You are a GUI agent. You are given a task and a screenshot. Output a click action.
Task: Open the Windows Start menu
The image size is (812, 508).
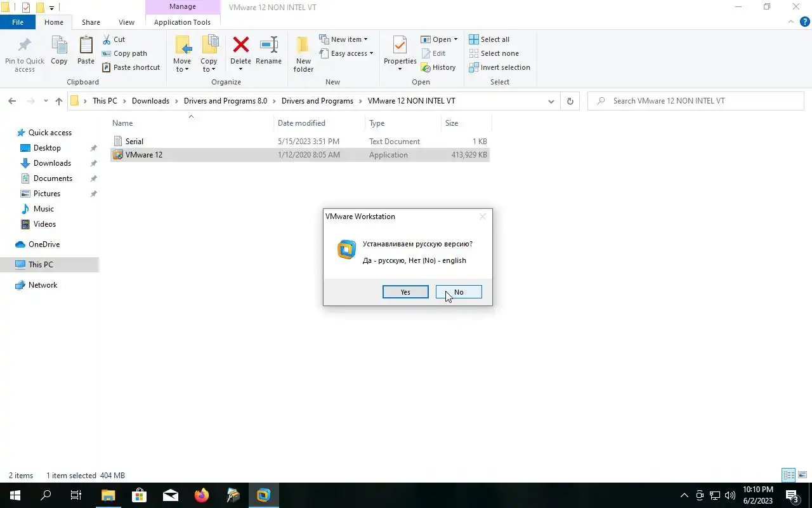(x=15, y=495)
